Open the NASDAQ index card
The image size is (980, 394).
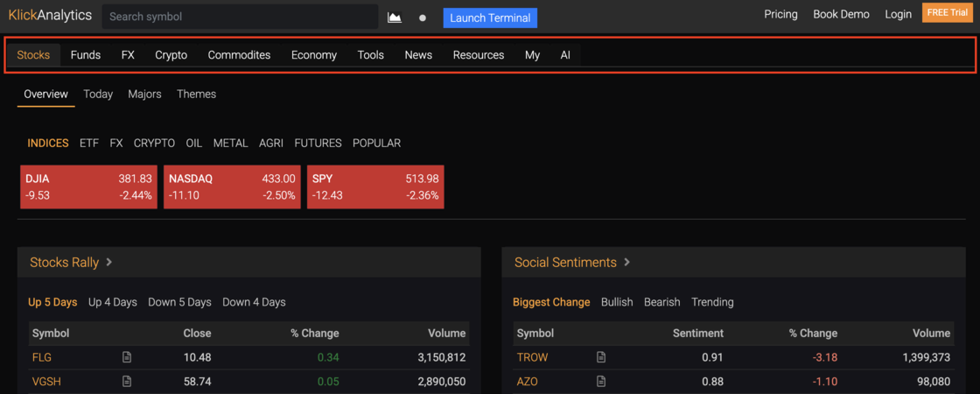[x=232, y=186]
